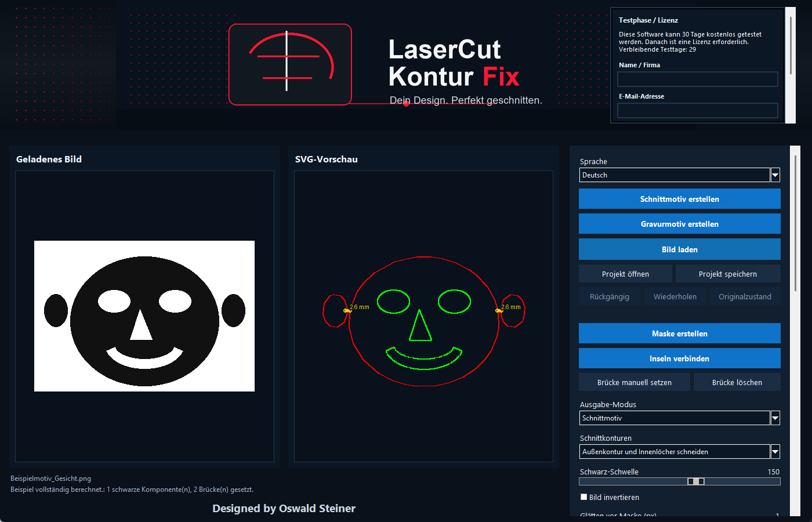Click Brücke manuell setzen button
The width and height of the screenshot is (812, 522).
point(635,382)
